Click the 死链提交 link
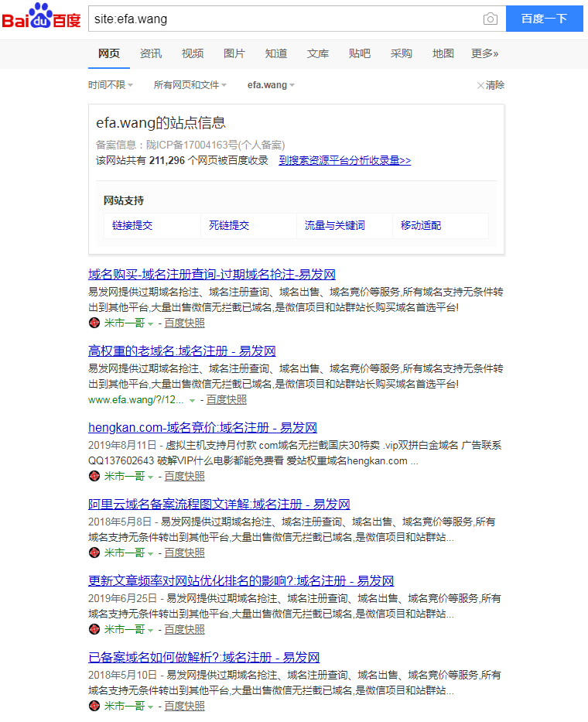 [x=229, y=226]
